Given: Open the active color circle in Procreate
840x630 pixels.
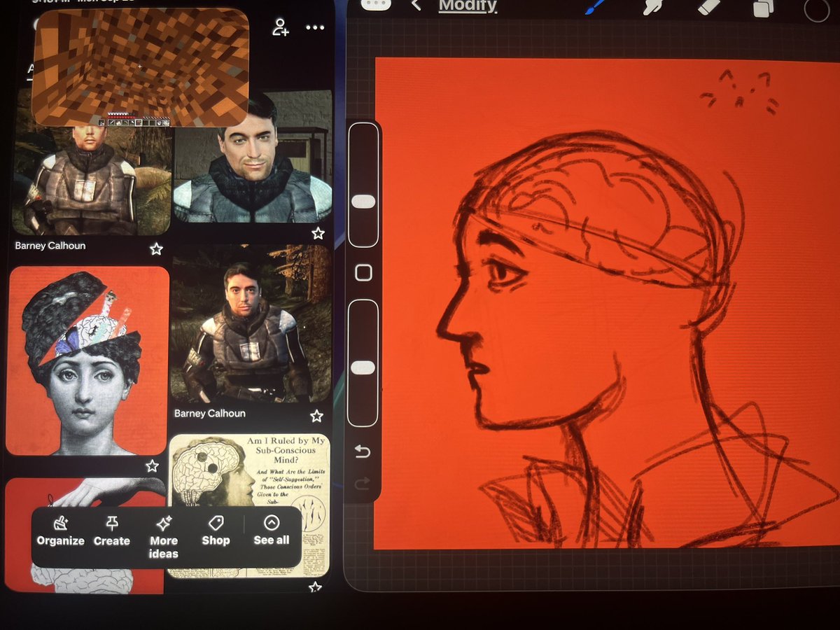Looking at the screenshot, I should point(817,9).
